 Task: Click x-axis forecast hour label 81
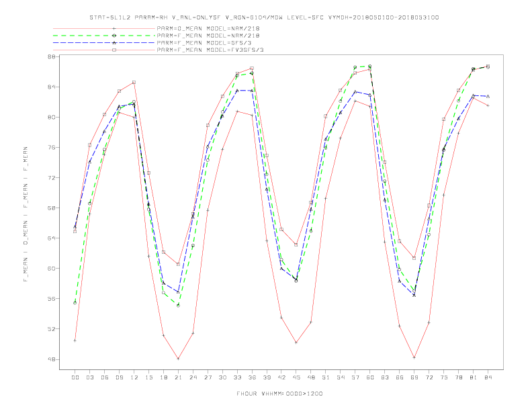474,377
